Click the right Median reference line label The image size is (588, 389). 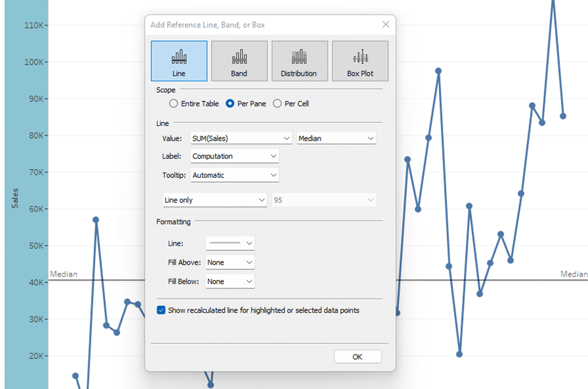click(x=574, y=274)
